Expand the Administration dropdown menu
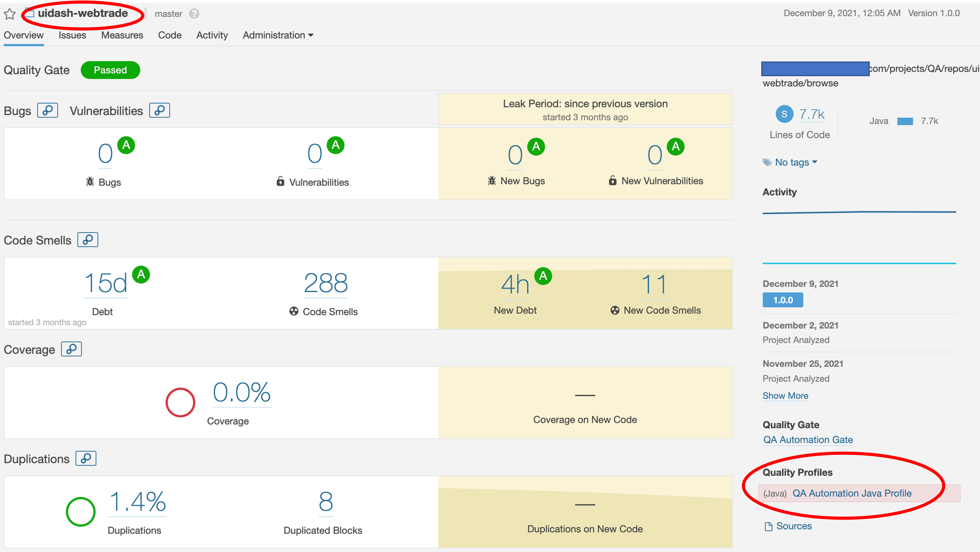Image resolution: width=980 pixels, height=552 pixels. (x=278, y=35)
